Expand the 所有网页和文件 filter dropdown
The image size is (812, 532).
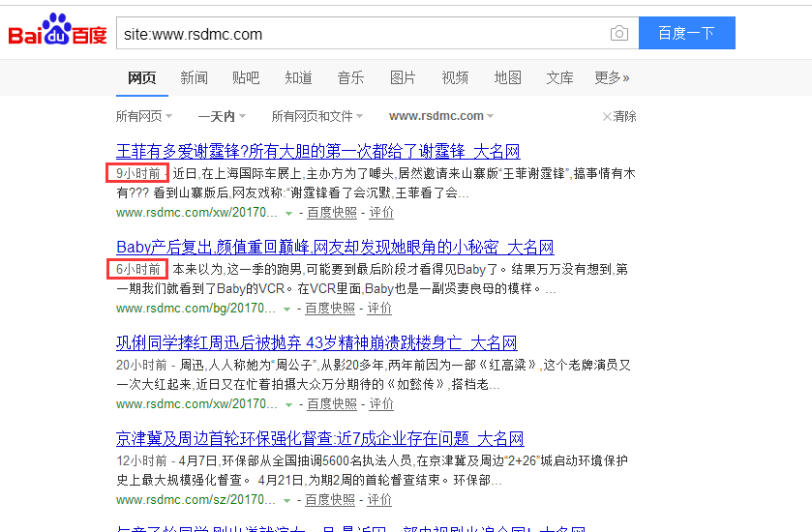tap(316, 116)
